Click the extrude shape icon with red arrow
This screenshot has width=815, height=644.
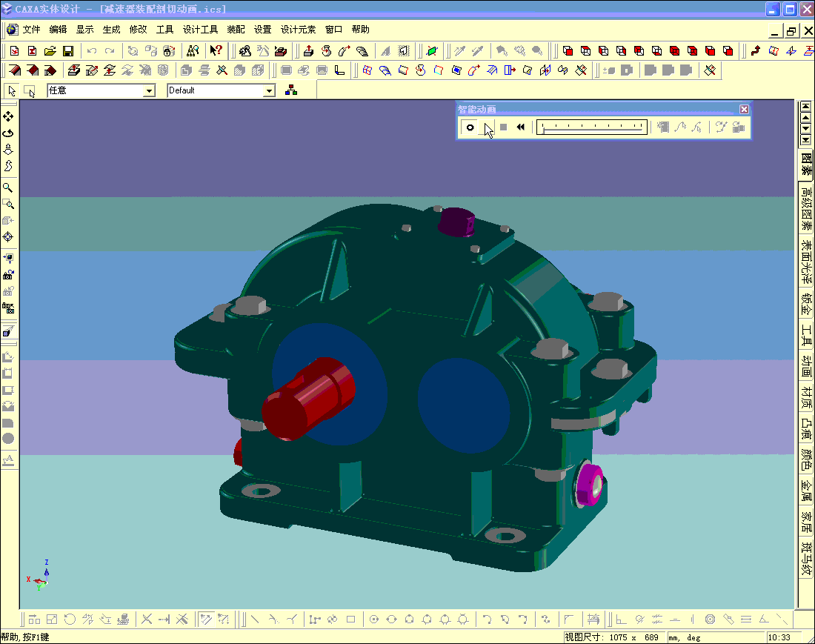[309, 51]
